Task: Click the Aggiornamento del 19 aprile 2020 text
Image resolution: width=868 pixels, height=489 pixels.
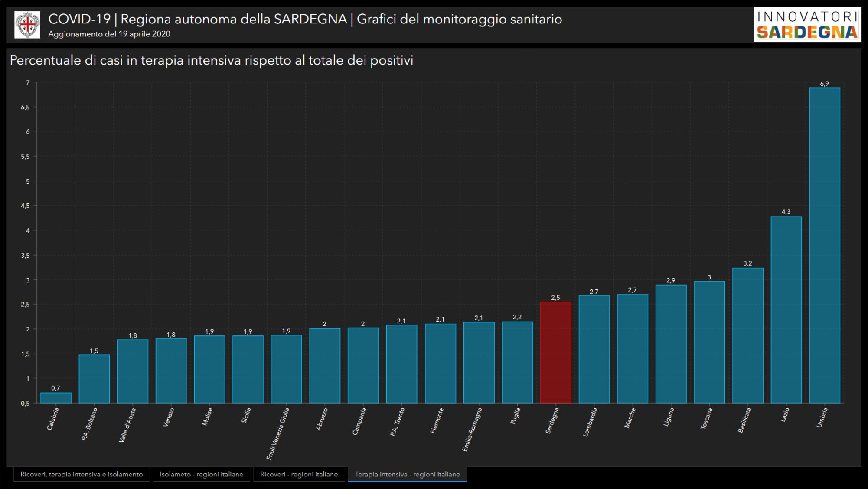Action: [109, 34]
